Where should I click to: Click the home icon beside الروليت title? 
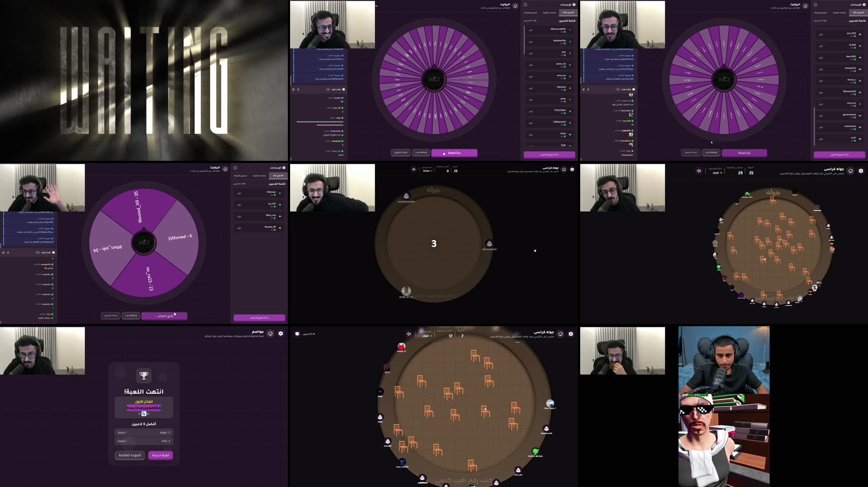coord(515,6)
